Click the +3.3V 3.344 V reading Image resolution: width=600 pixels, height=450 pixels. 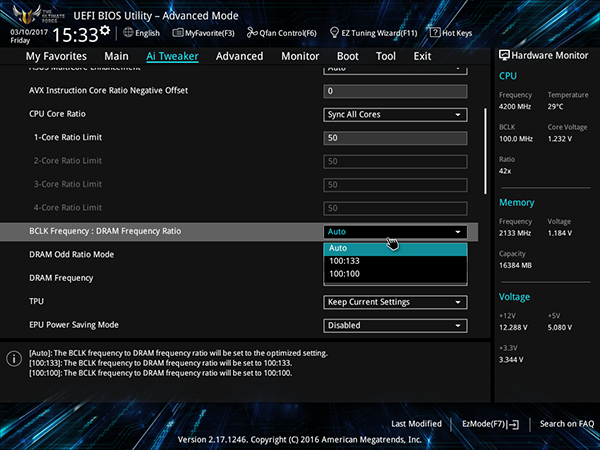511,360
